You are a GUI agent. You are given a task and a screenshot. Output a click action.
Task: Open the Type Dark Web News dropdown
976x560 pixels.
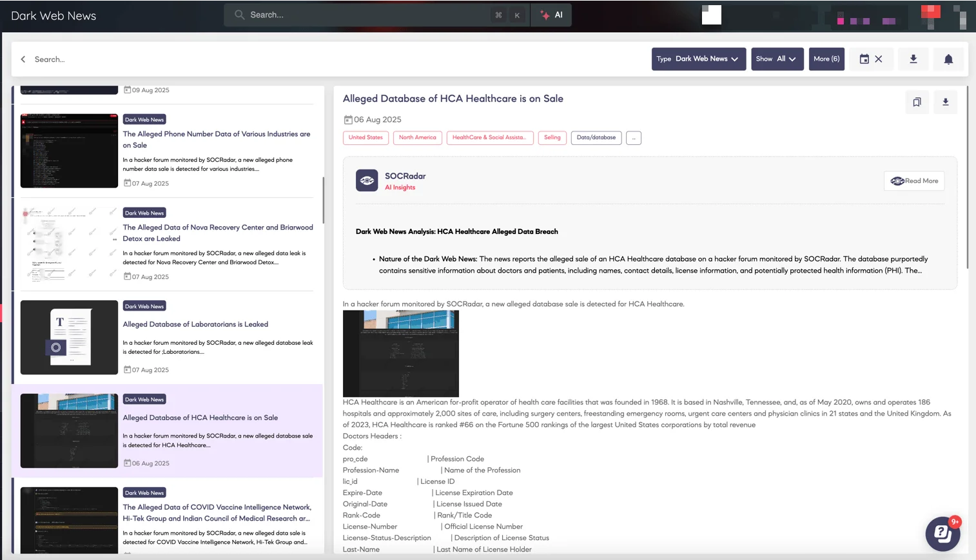click(699, 59)
